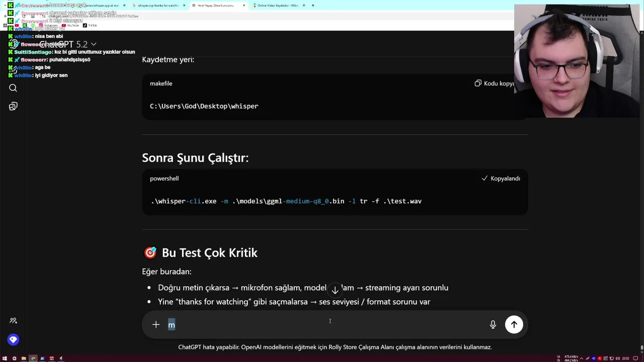The height and width of the screenshot is (362, 644).
Task: Close the Yerel Yapay Zeka Kurulumu tab
Action: [244, 5]
